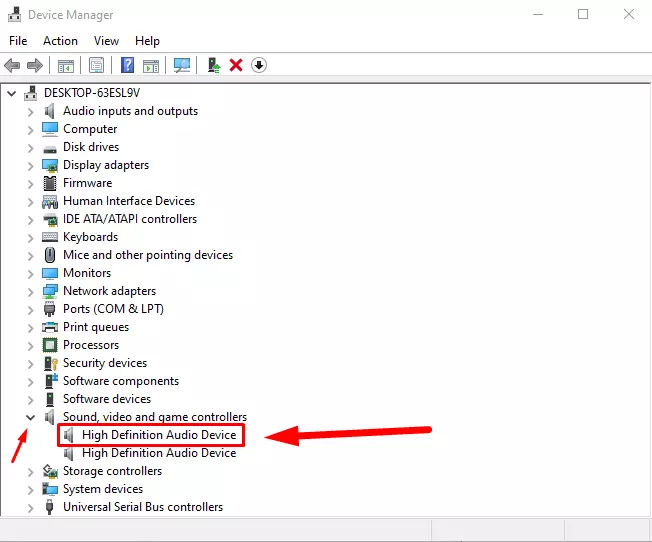Expand the Monitors chevron

tap(30, 273)
